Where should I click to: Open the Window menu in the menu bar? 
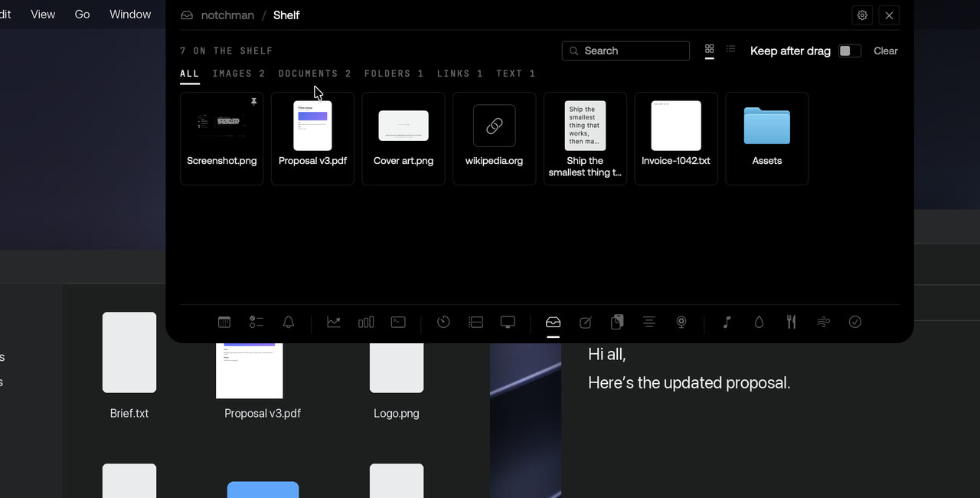point(130,15)
